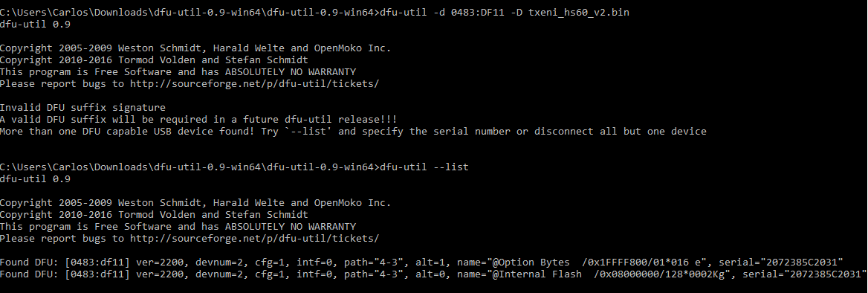Click the first dfu-util download command line
The width and height of the screenshot is (868, 293).
pyautogui.click(x=314, y=12)
